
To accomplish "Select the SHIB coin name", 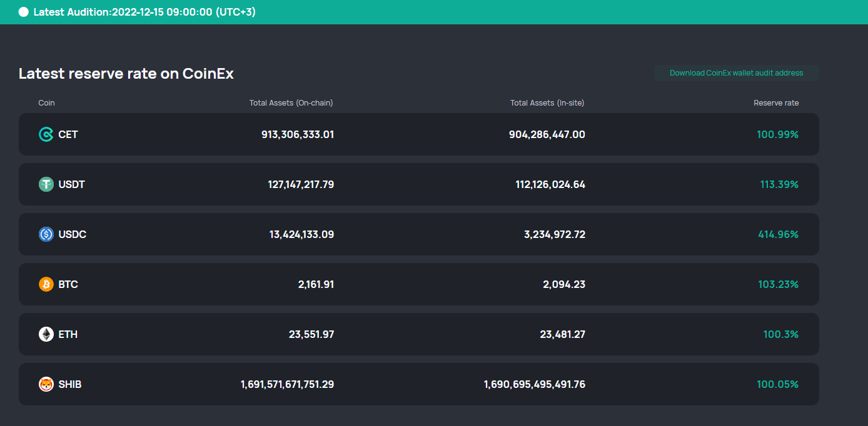I will click(x=70, y=384).
